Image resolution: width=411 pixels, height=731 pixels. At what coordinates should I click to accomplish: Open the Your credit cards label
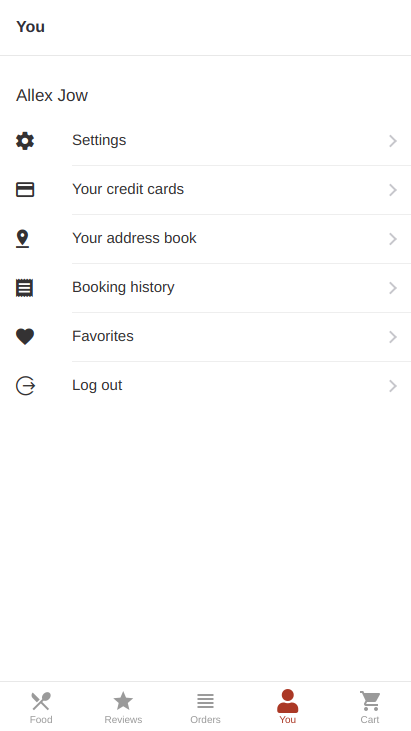pyautogui.click(x=128, y=189)
